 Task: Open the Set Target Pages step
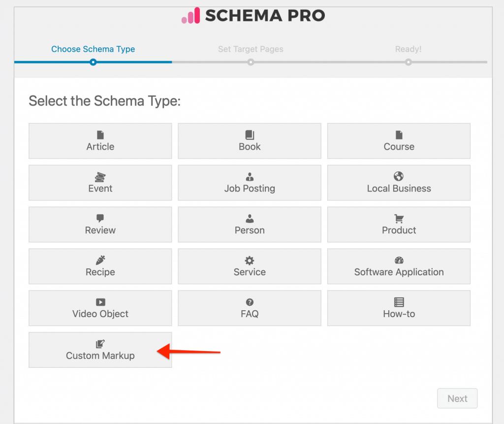coord(251,49)
